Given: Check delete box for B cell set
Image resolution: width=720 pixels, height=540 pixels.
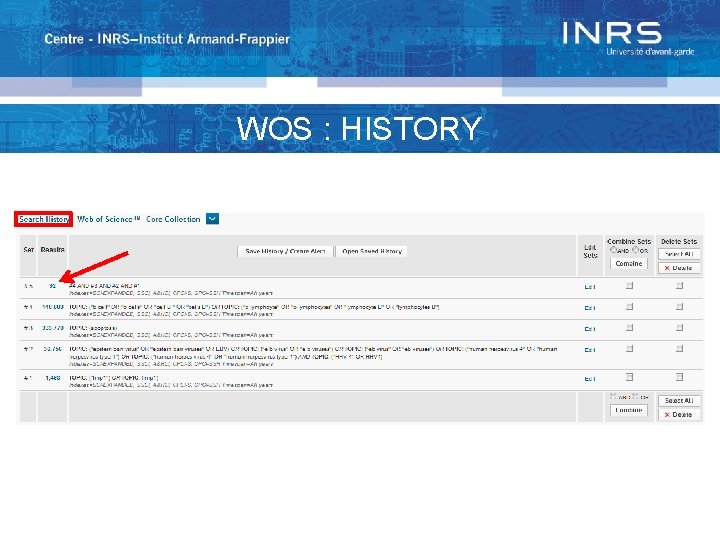Looking at the screenshot, I should 680,306.
